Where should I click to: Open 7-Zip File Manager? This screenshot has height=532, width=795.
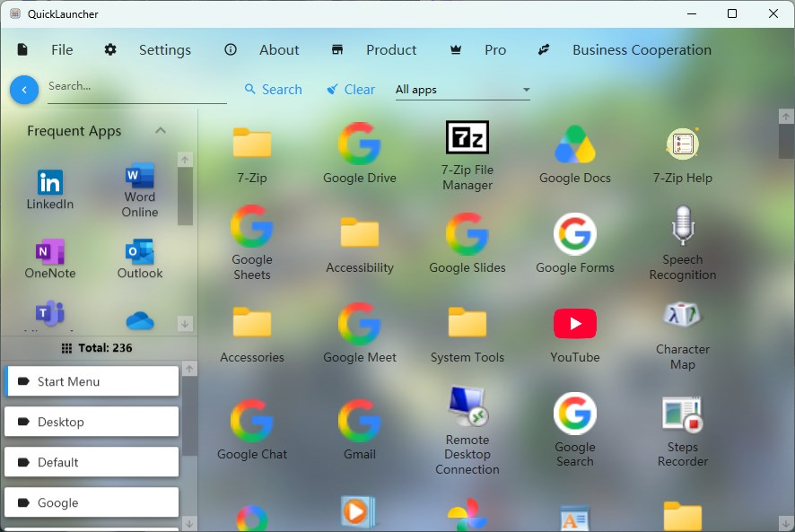467,156
